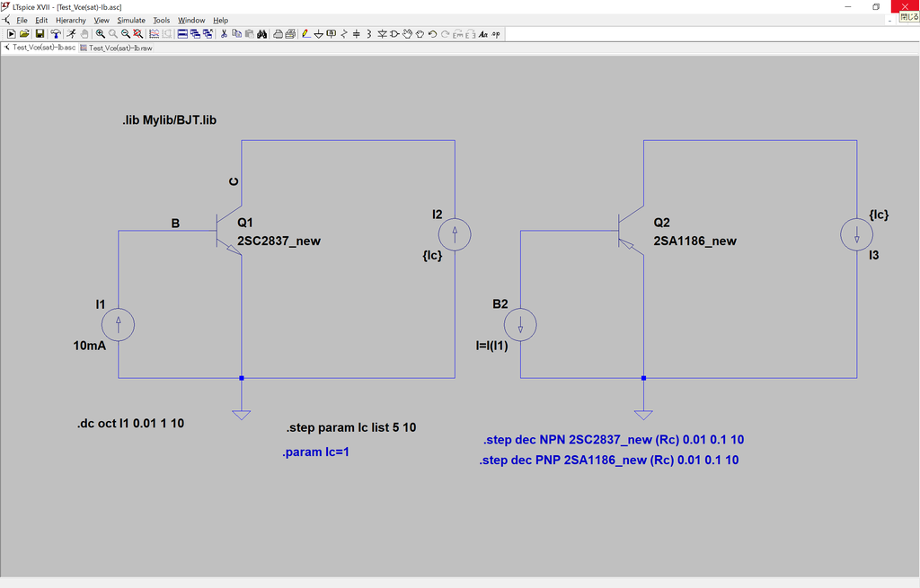This screenshot has height=588, width=920.
Task: Click the Zoom to fit icon
Action: pos(137,34)
